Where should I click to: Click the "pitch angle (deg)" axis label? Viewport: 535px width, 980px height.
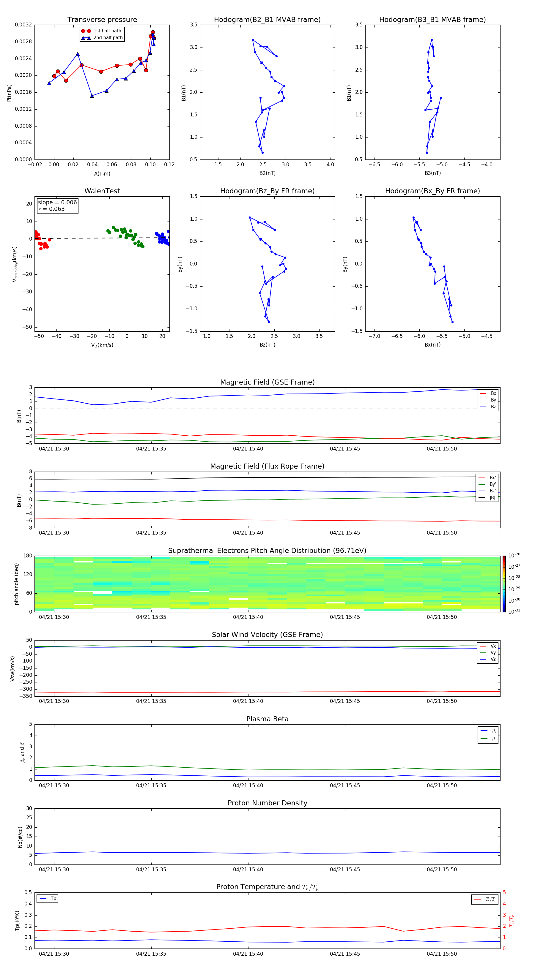(16, 584)
